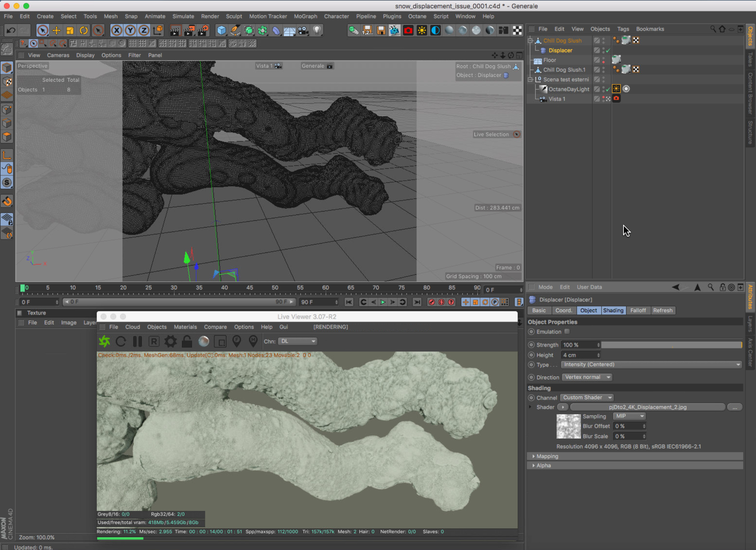Viewport: 756px width, 550px height.
Task: Switch to the Falloff tab
Action: point(637,311)
